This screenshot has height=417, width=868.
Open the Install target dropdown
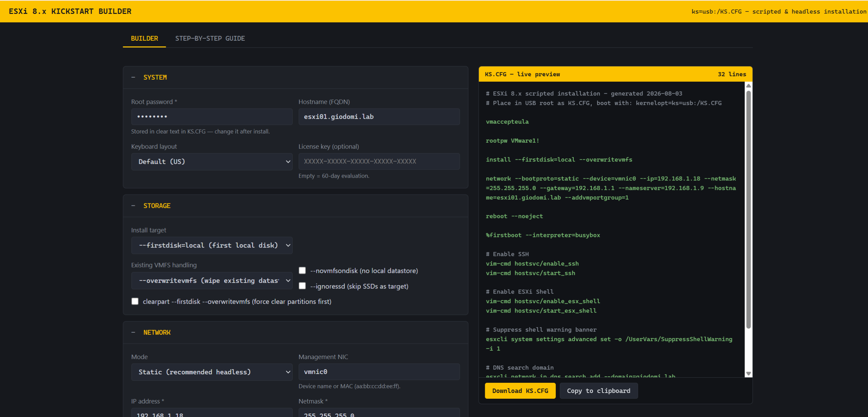pos(212,245)
